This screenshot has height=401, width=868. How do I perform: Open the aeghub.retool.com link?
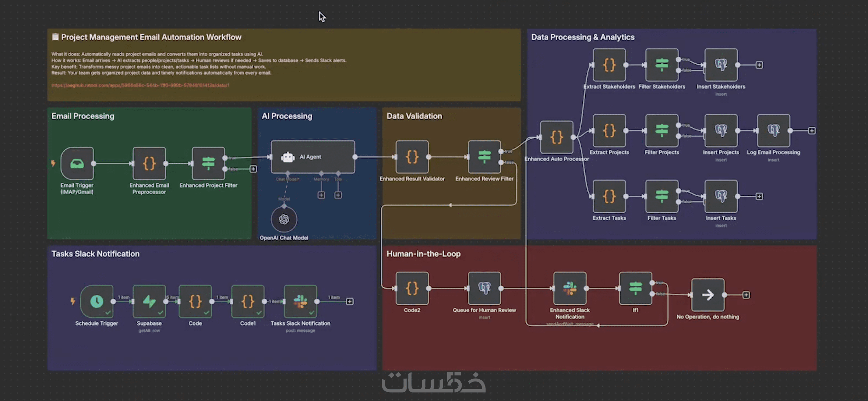point(140,85)
